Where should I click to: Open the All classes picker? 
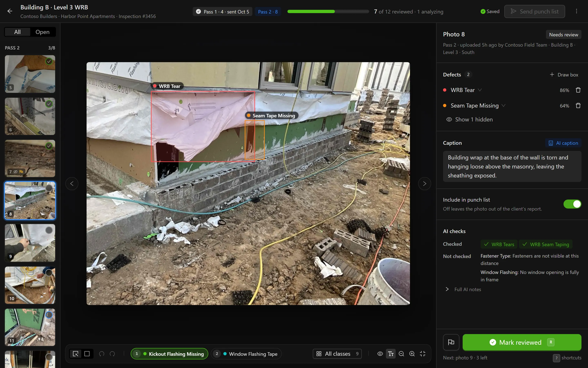pyautogui.click(x=337, y=354)
